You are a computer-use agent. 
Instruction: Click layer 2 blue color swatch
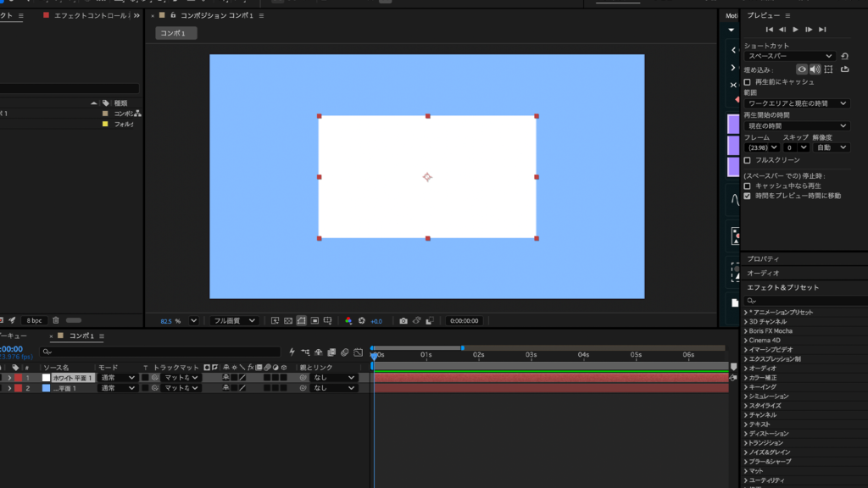click(46, 388)
